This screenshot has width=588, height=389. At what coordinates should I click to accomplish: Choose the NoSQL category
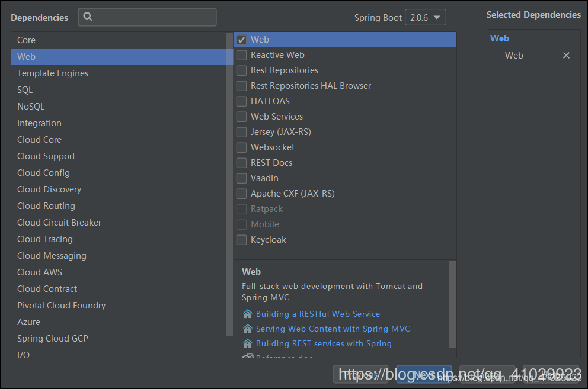click(x=119, y=107)
